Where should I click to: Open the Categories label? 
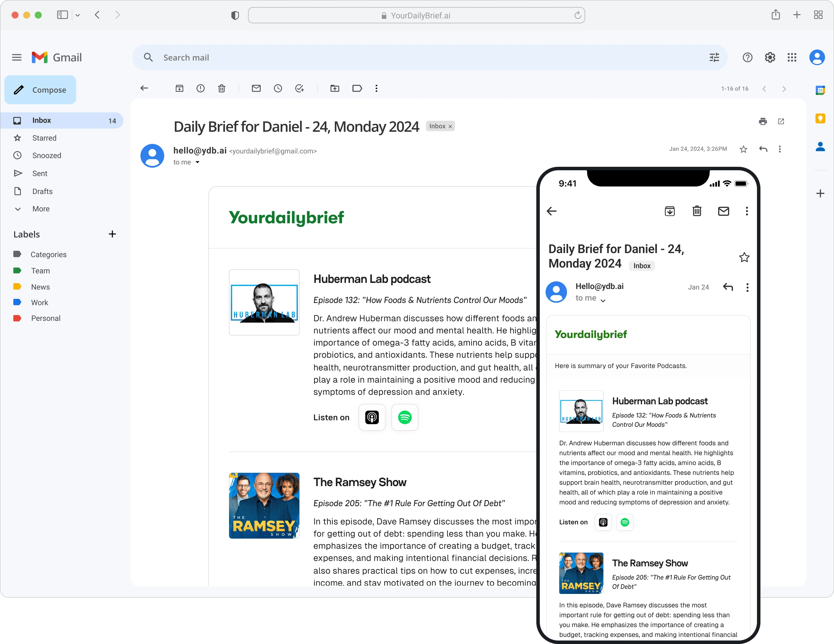pos(48,254)
